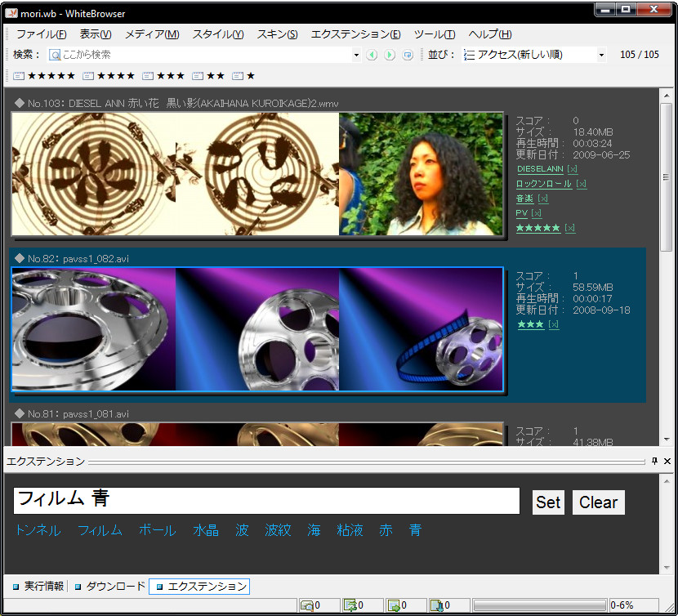Remove the DIESELANN tag with its [x]

[573, 169]
